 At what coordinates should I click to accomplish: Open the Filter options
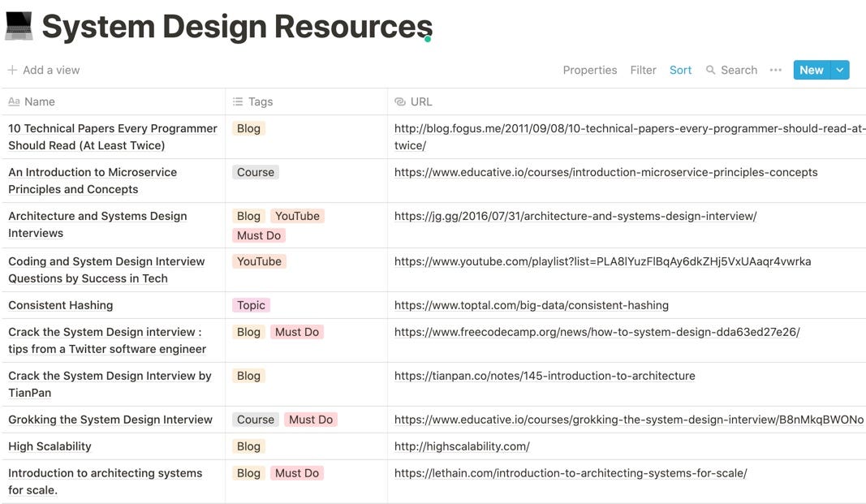pyautogui.click(x=643, y=70)
